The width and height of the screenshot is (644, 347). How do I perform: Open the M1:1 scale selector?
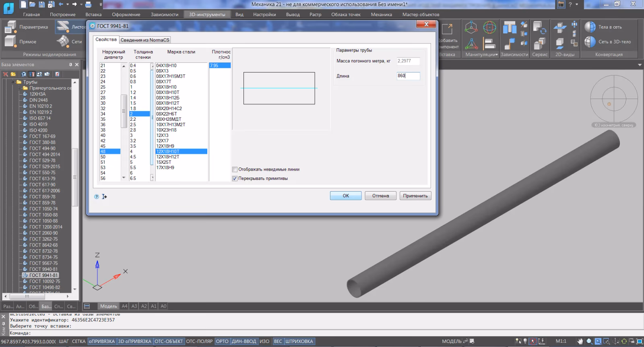(561, 341)
